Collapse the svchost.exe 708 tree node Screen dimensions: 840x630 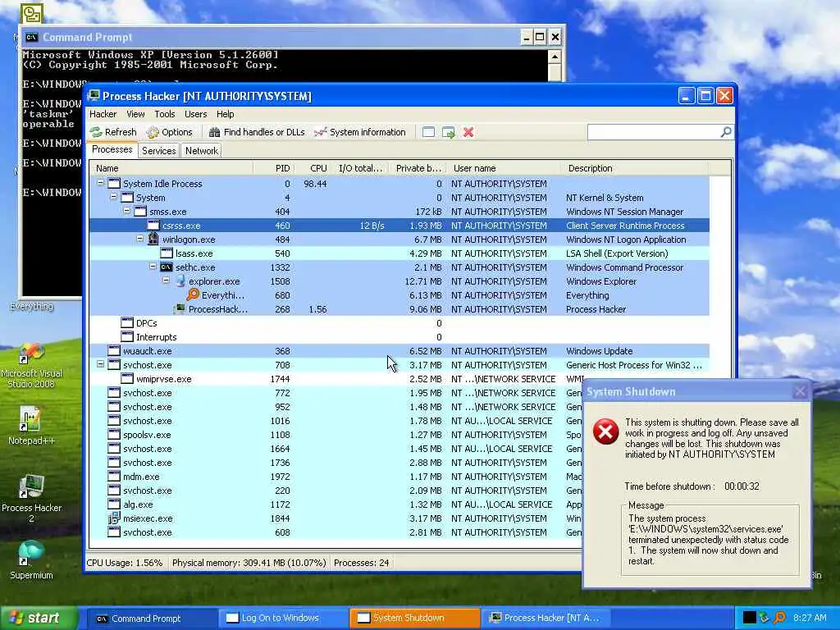click(x=100, y=364)
